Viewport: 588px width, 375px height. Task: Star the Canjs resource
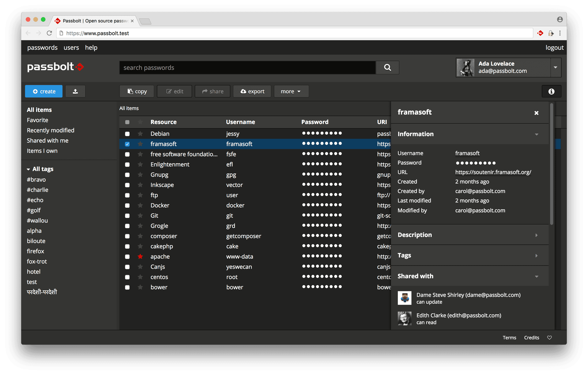tap(140, 267)
